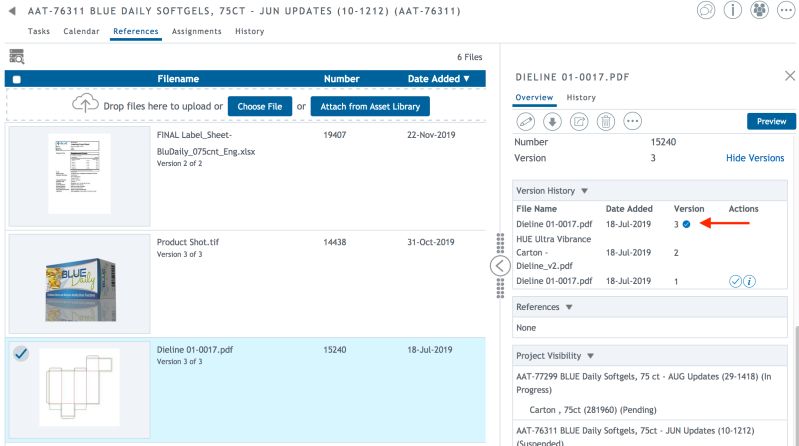Sort by Date Added column arrow
The width and height of the screenshot is (799, 446).
pyautogui.click(x=466, y=78)
